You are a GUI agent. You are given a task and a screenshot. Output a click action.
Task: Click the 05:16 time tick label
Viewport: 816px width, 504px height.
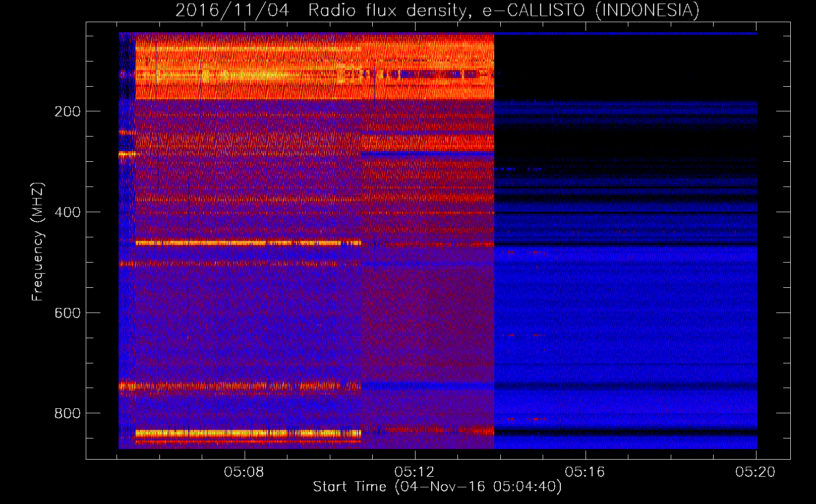point(585,472)
